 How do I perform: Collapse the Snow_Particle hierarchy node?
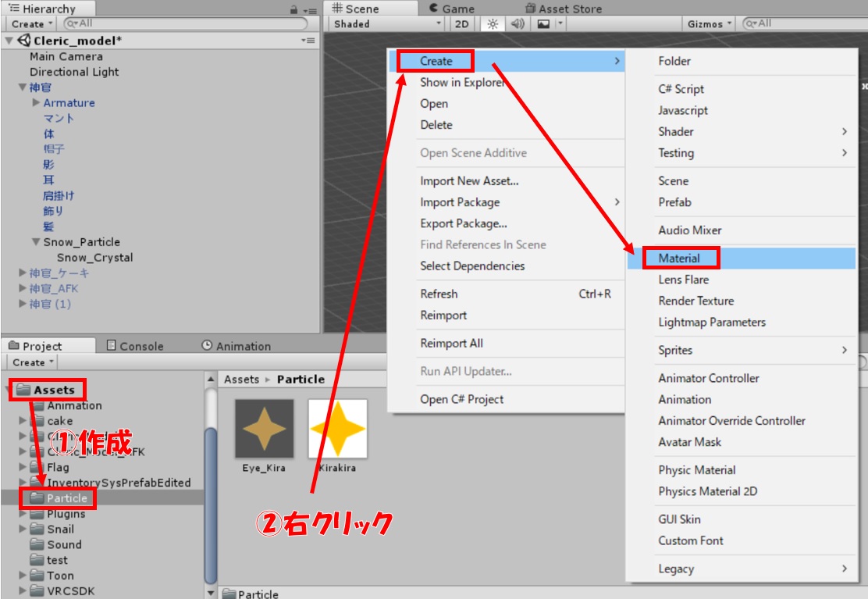pyautogui.click(x=36, y=242)
